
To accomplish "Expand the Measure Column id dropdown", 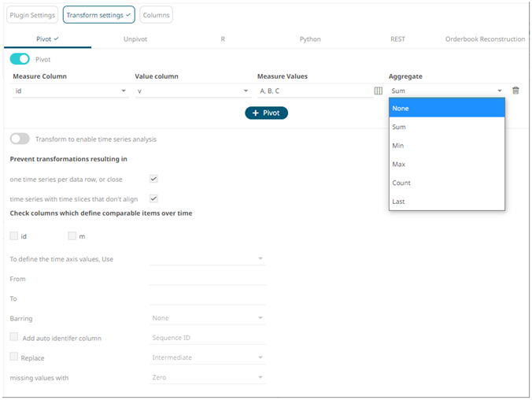I will (69, 91).
